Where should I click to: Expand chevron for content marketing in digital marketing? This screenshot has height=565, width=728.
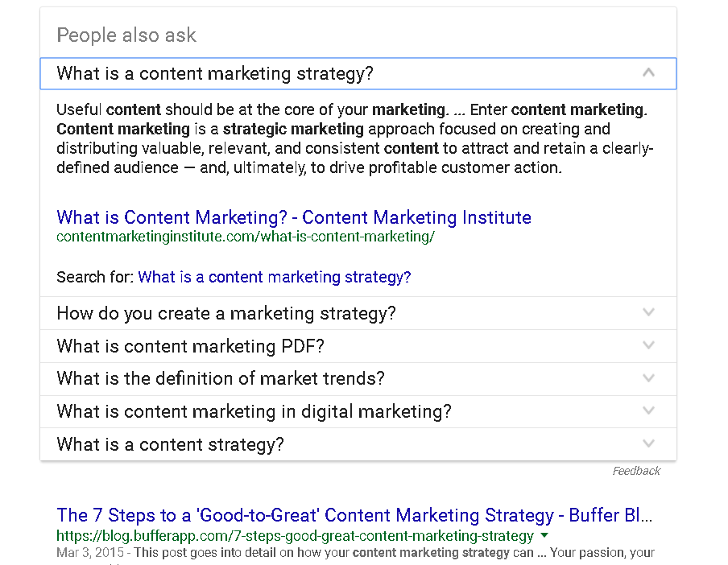click(648, 410)
